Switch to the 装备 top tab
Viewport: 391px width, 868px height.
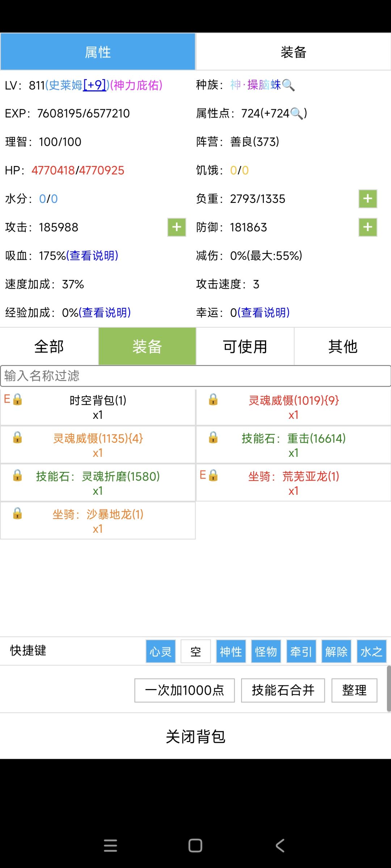(294, 52)
